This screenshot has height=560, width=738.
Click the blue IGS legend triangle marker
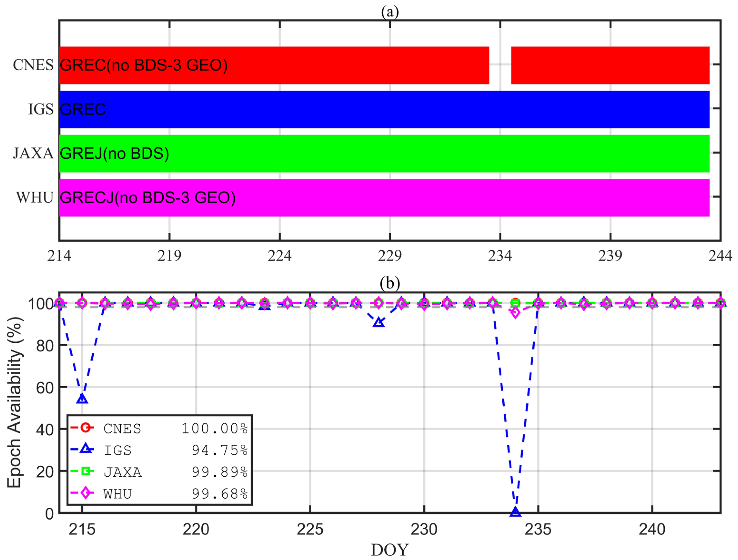pos(86,449)
